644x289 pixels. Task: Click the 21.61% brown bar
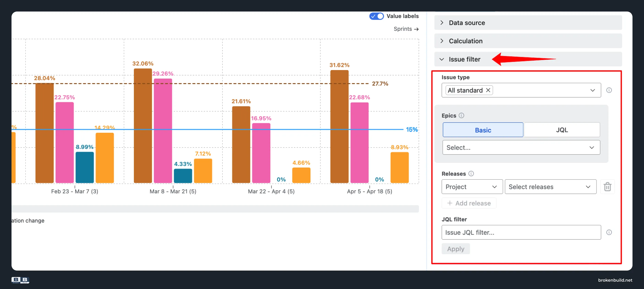point(241,144)
